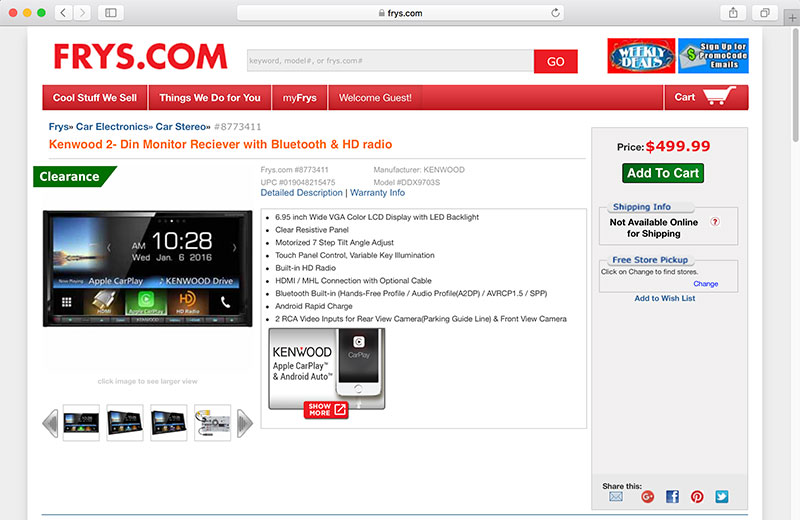Submit search with GO button
This screenshot has width=800, height=520.
[x=556, y=61]
